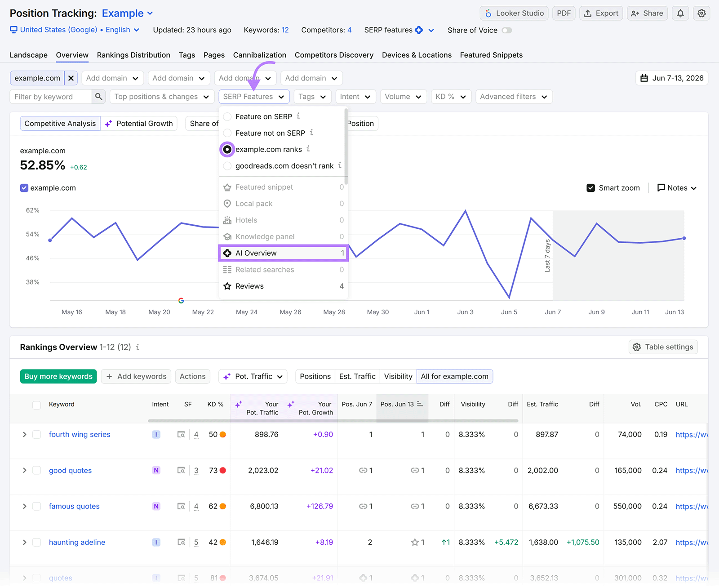The height and width of the screenshot is (588, 719).
Task: Click info icon beside goodreads.com doesn't rank
Action: 340,165
